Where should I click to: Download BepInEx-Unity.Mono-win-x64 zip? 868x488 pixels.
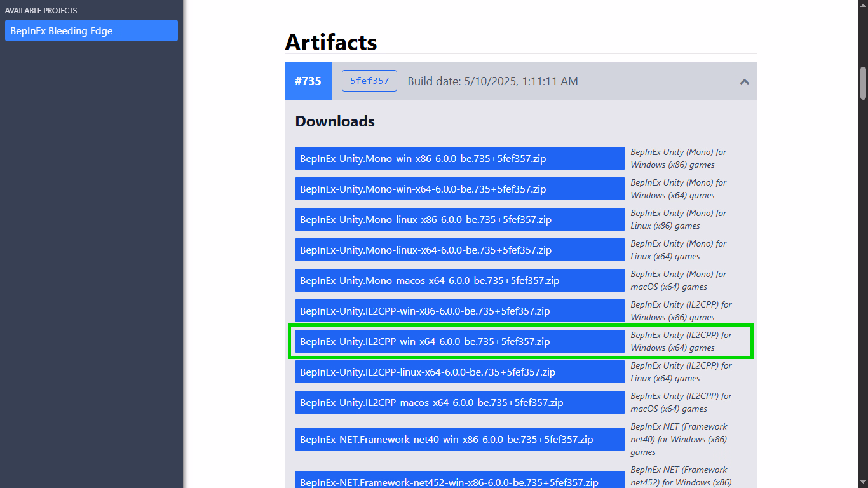[x=460, y=189]
